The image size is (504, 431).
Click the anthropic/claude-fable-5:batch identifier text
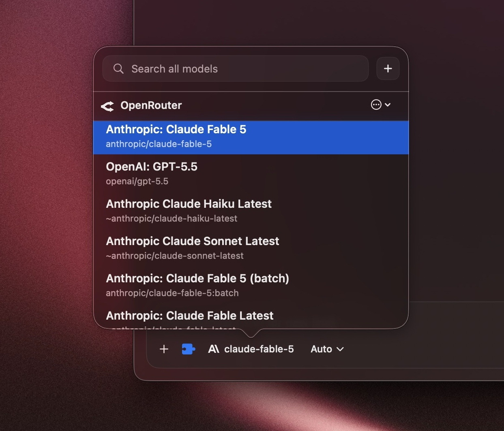click(172, 293)
